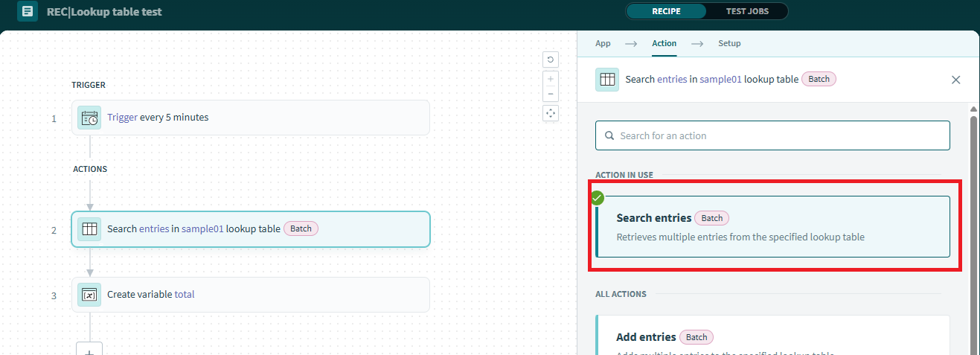The width and height of the screenshot is (980, 355).
Task: Click the variable icon in step 3
Action: click(89, 295)
